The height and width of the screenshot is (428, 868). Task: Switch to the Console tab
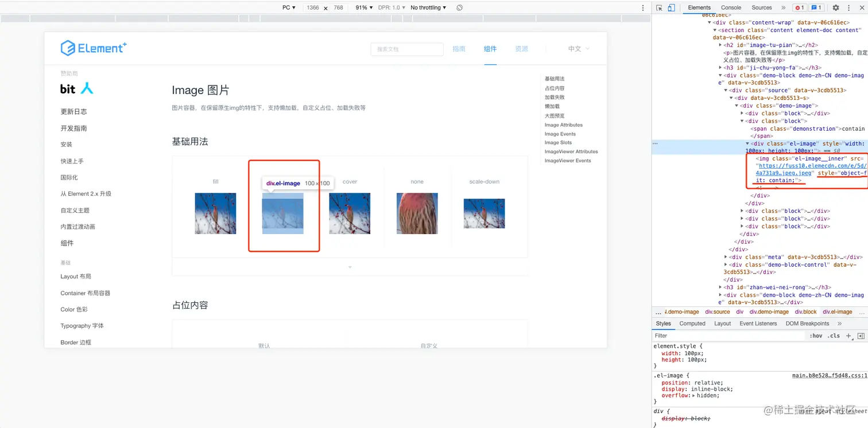[x=731, y=7]
